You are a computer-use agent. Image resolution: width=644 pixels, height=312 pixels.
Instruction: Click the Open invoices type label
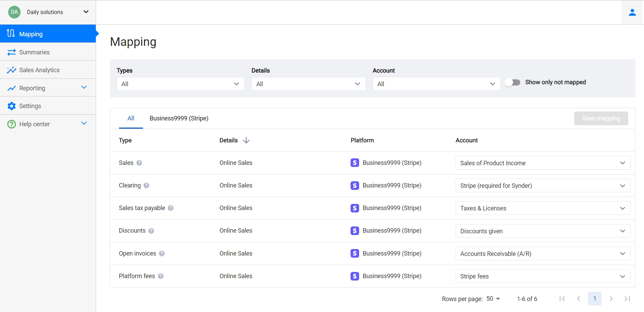(137, 253)
